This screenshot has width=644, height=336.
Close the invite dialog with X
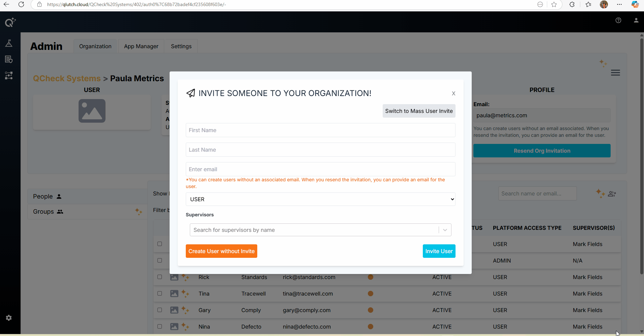(453, 93)
